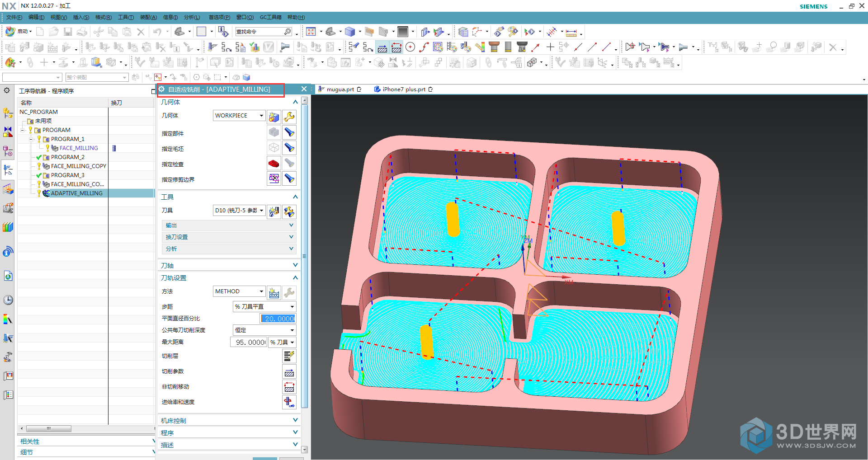Click the dialog vertical scrollbar down arrow
Image resolution: width=868 pixels, height=460 pixels.
pos(304,450)
